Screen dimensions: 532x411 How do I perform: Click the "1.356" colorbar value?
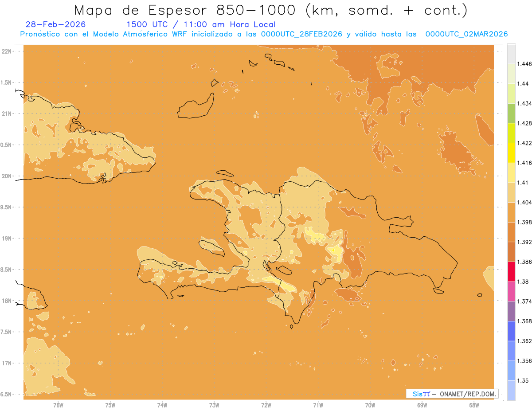click(524, 361)
